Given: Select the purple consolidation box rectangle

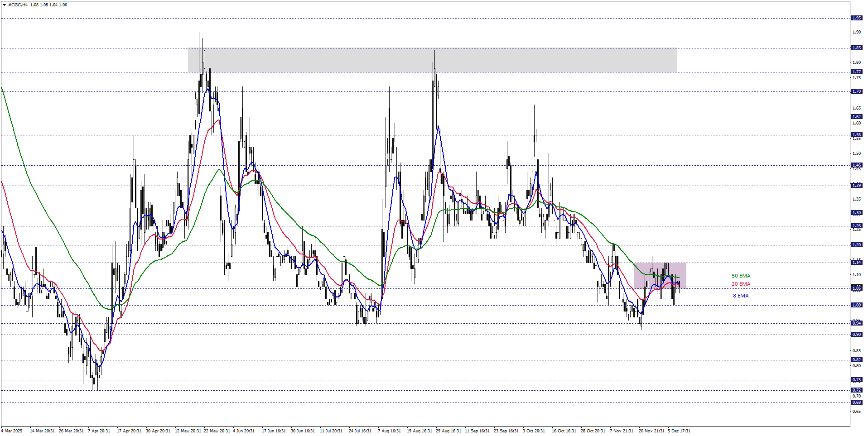Looking at the screenshot, I should (x=660, y=276).
